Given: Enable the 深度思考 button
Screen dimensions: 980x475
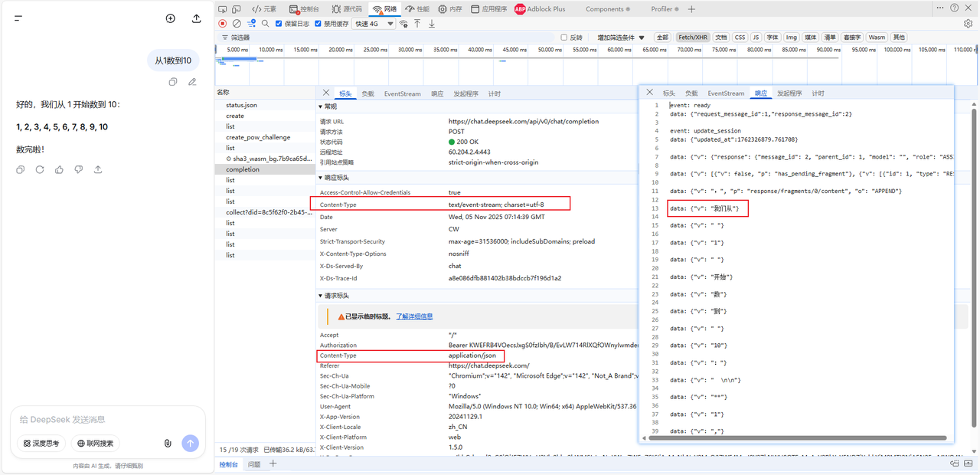Looking at the screenshot, I should [41, 443].
